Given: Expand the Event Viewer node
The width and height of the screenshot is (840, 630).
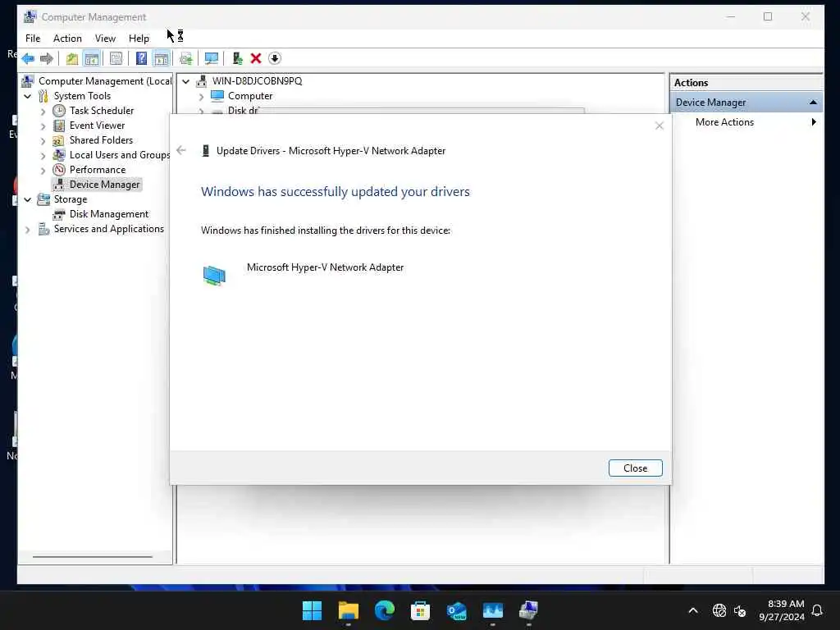Looking at the screenshot, I should (x=43, y=126).
